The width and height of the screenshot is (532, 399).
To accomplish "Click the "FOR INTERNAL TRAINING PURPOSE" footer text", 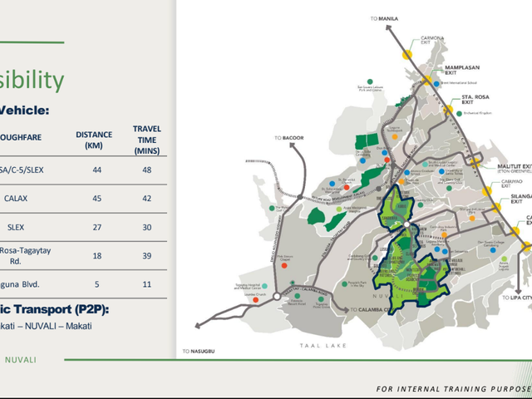I will (454, 389).
